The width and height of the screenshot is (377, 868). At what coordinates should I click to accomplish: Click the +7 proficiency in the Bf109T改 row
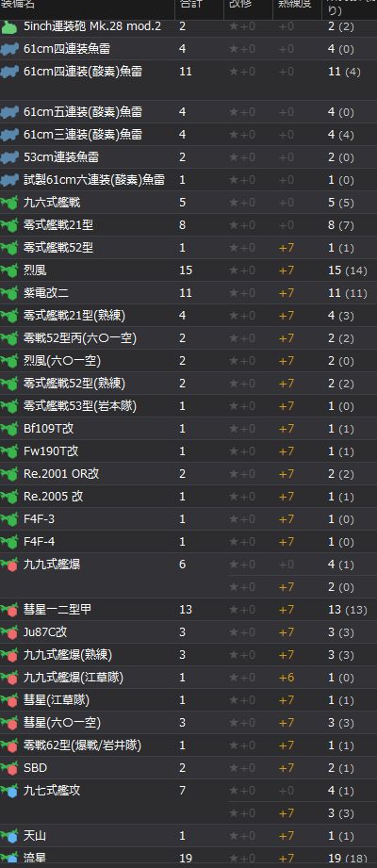pyautogui.click(x=287, y=429)
